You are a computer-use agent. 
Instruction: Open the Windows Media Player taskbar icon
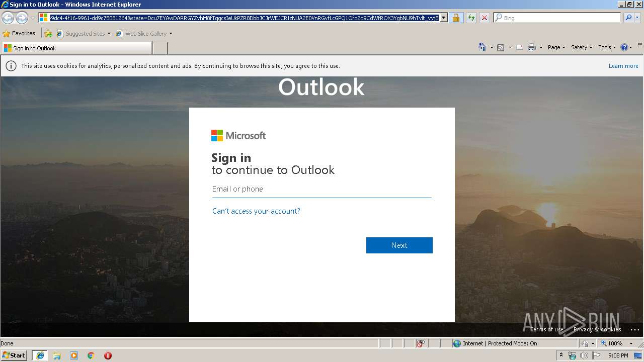coord(74,355)
